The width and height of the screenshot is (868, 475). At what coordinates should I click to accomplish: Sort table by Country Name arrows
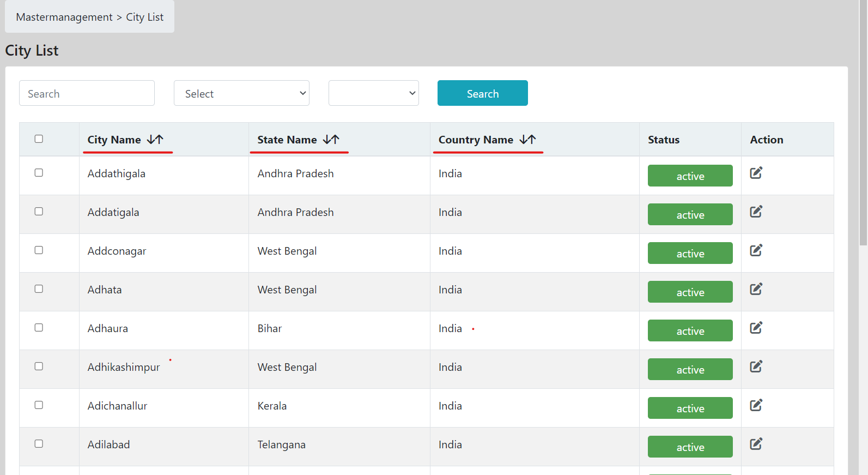(528, 140)
